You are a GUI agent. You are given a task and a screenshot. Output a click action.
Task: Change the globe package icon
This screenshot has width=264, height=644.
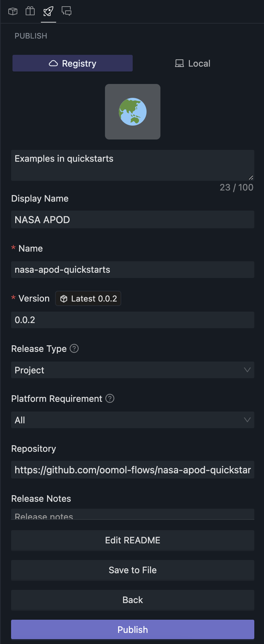coord(133,112)
